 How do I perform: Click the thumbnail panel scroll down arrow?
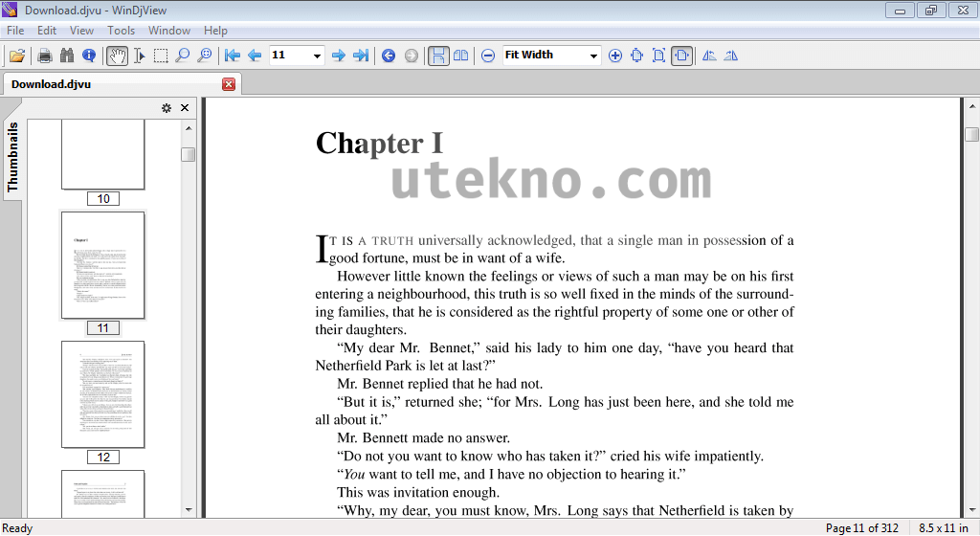(189, 510)
